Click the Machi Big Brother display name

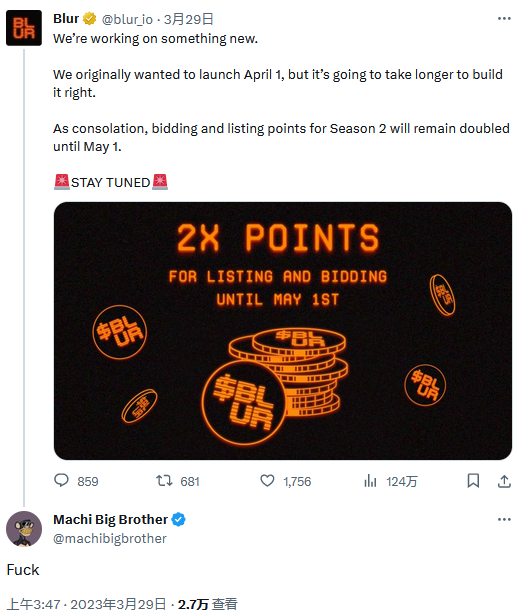(110, 519)
